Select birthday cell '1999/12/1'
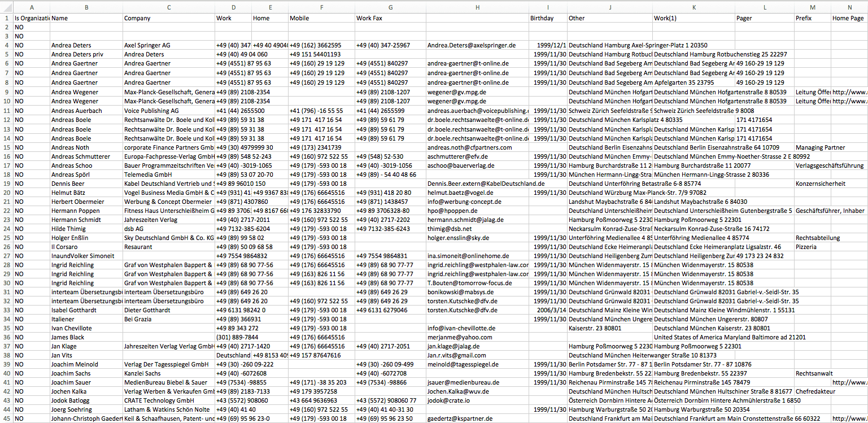The height and width of the screenshot is (423, 868). (548, 45)
